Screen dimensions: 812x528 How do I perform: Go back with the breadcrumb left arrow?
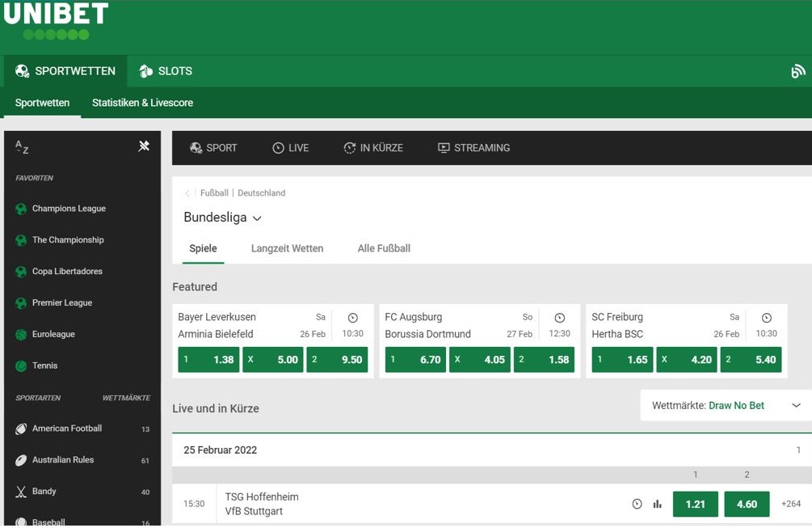(x=187, y=193)
